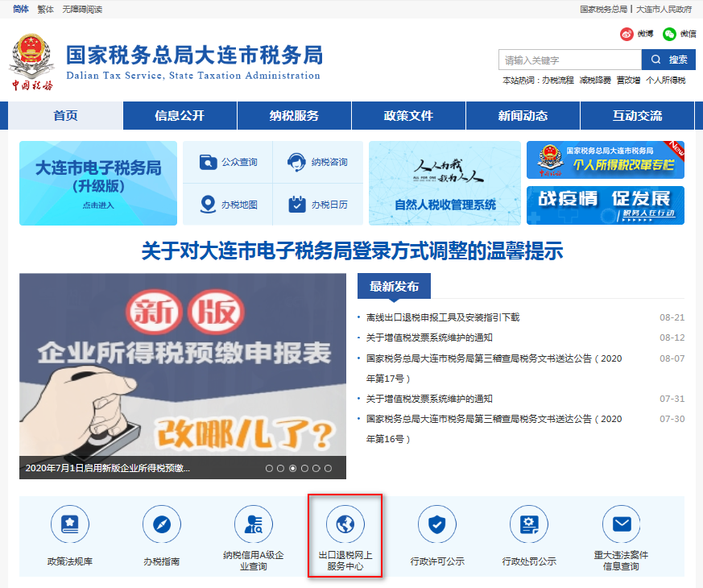703x588 pixels.
Task: Select hot word 营改增
Action: tap(628, 81)
